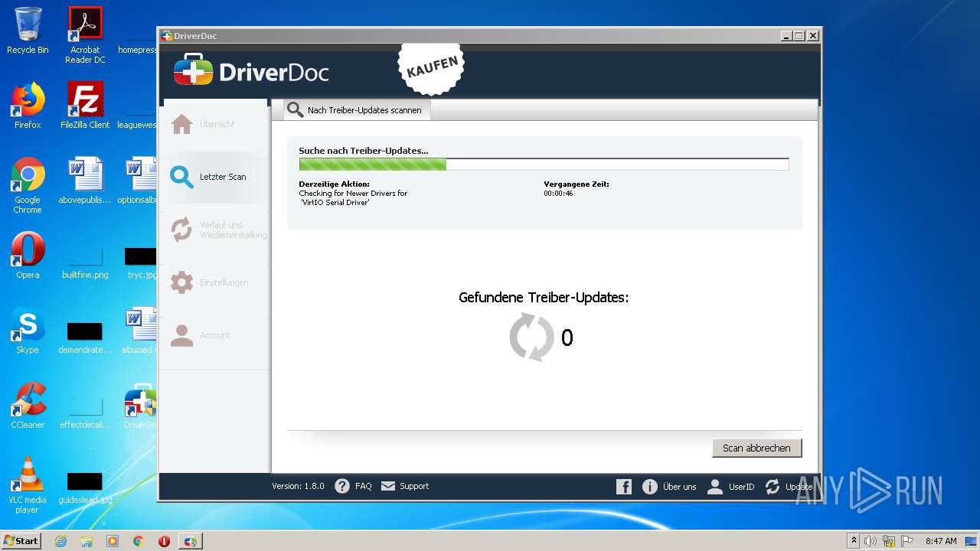Click the DriverDoc logo in header
This screenshot has width=980, height=551.
point(251,72)
